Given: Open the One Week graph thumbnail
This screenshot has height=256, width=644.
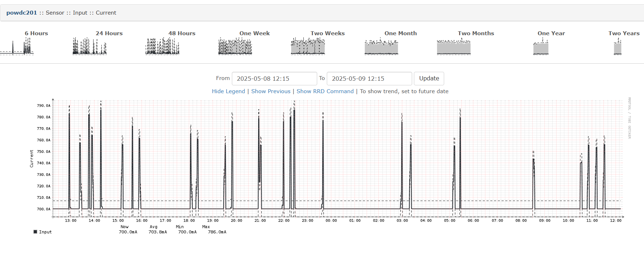Looking at the screenshot, I should click(235, 46).
